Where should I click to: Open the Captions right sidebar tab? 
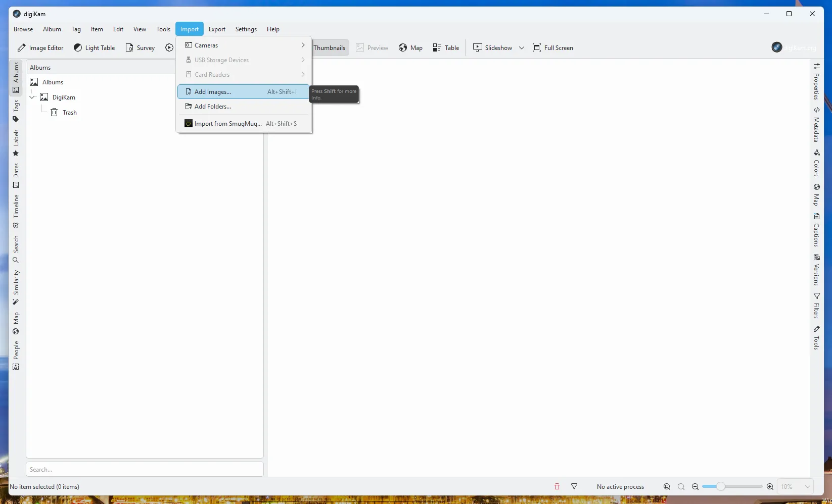(816, 229)
